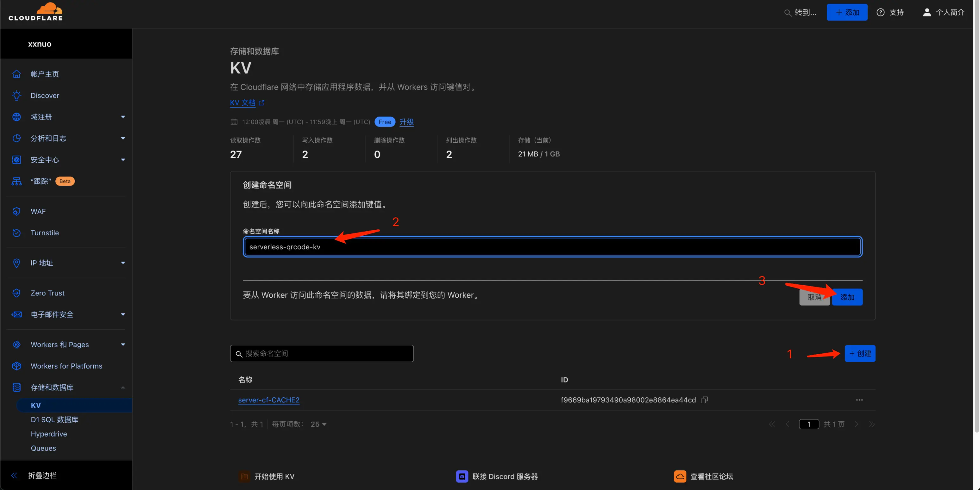Click the 搜索命名空间 search field
The image size is (980, 490).
click(x=322, y=353)
